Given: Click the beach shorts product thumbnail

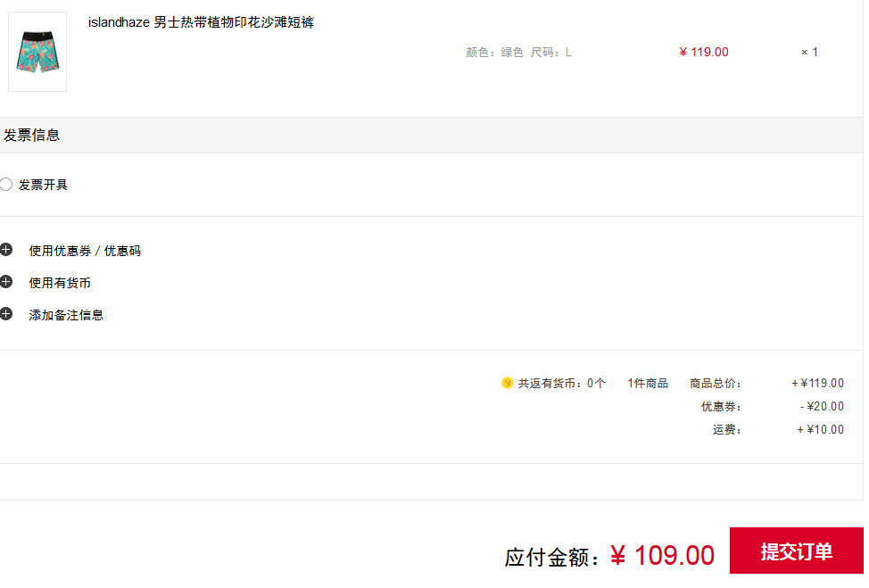Looking at the screenshot, I should [x=37, y=52].
